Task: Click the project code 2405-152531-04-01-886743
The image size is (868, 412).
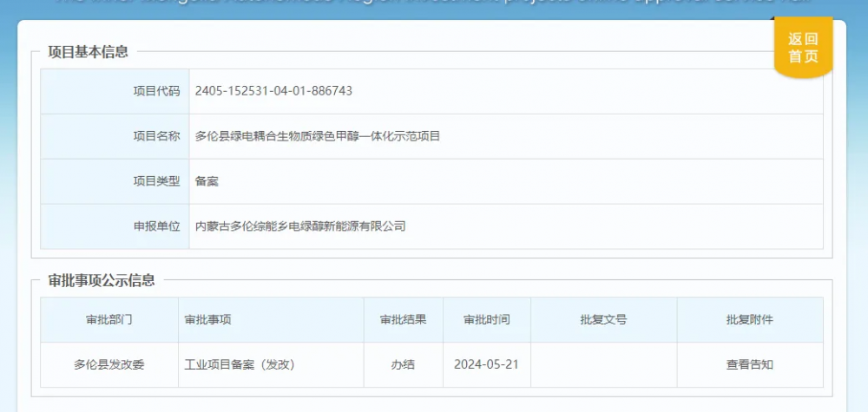Action: (x=273, y=91)
